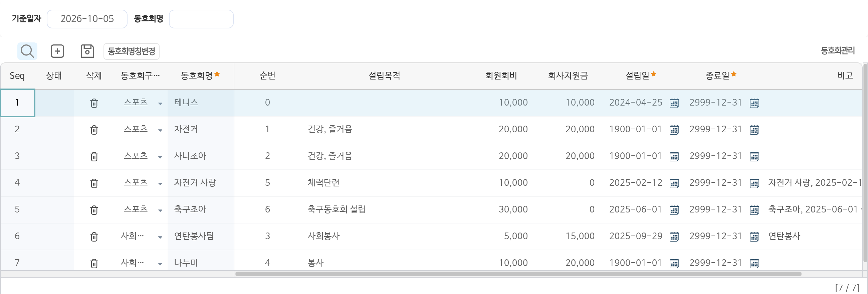The image size is (868, 294).
Task: Select the 자전거 사랑 name cell
Action: pyautogui.click(x=201, y=183)
